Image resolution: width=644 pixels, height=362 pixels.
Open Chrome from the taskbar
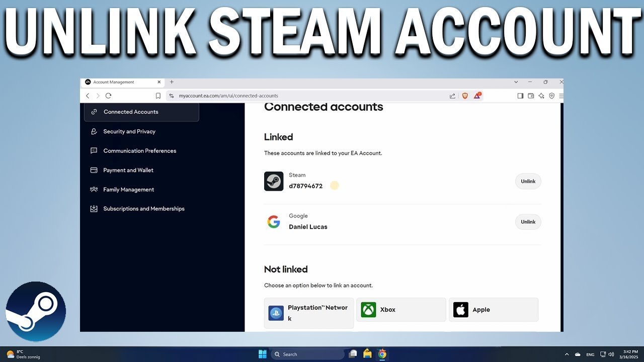(382, 354)
